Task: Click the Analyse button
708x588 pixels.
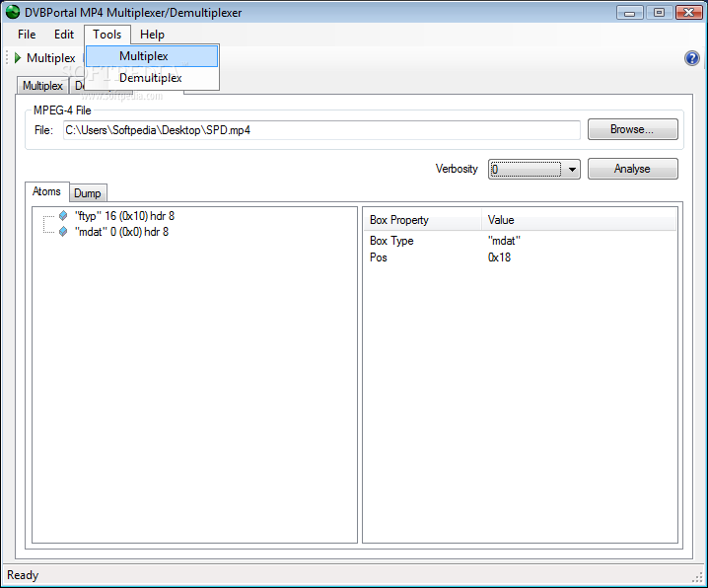Action: 632,169
